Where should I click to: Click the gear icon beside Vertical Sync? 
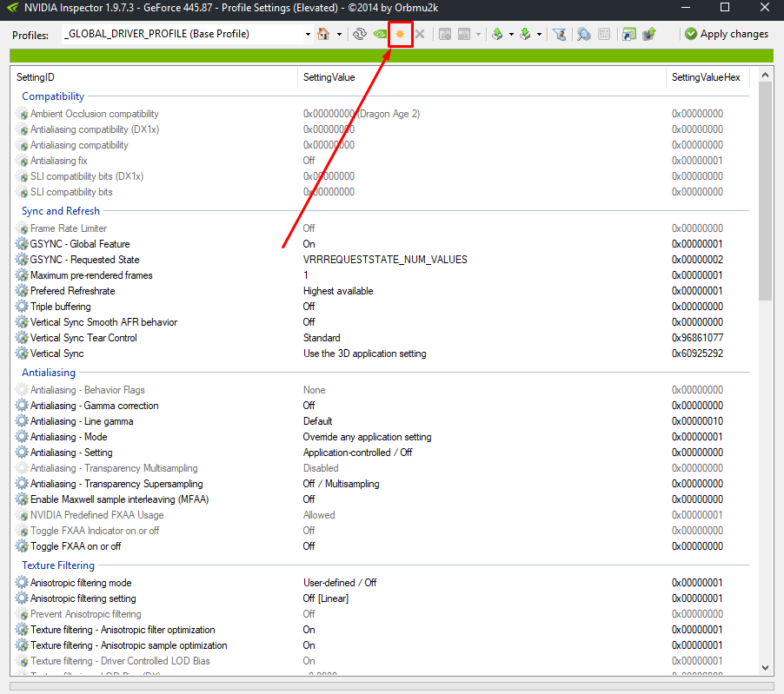(22, 354)
